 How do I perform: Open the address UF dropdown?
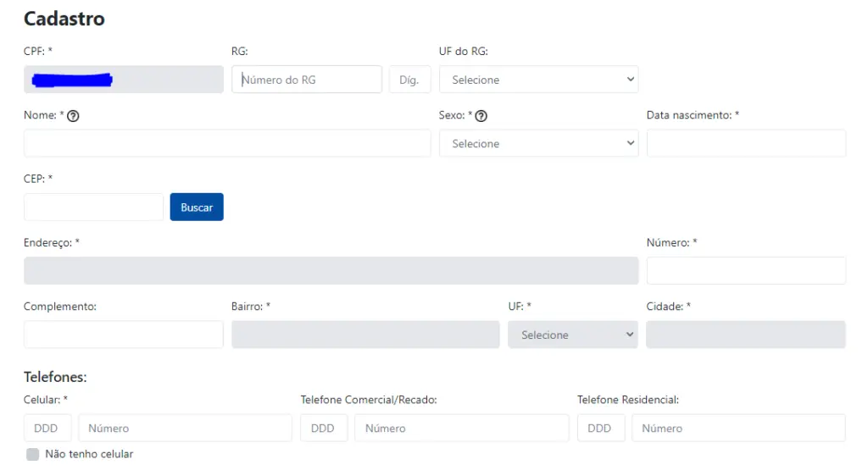pos(572,335)
